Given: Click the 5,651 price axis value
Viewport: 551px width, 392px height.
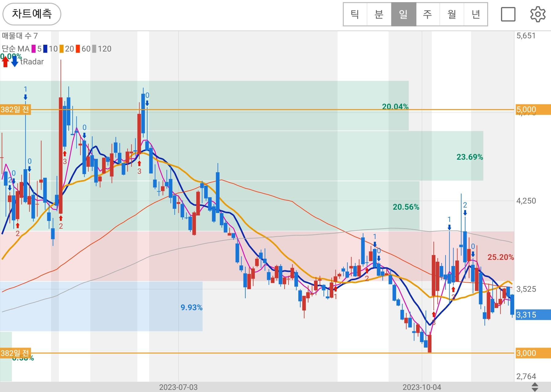Looking at the screenshot, I should pos(526,36).
